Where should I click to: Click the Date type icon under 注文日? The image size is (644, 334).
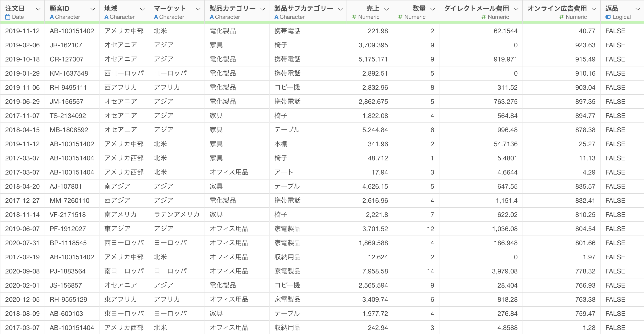(8, 17)
